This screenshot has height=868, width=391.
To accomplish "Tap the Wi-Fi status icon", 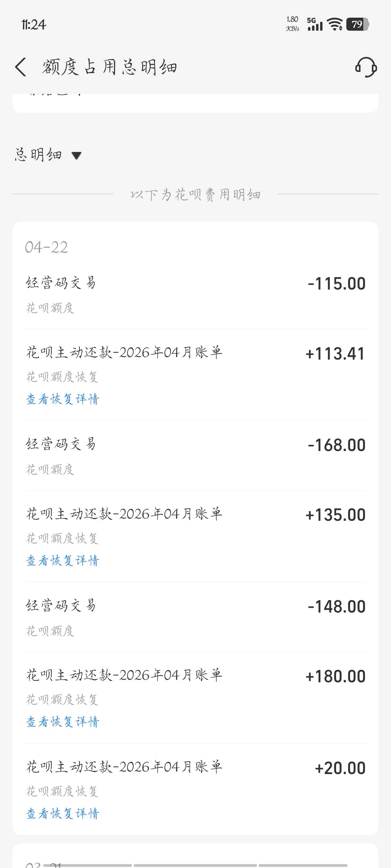I will pyautogui.click(x=335, y=24).
